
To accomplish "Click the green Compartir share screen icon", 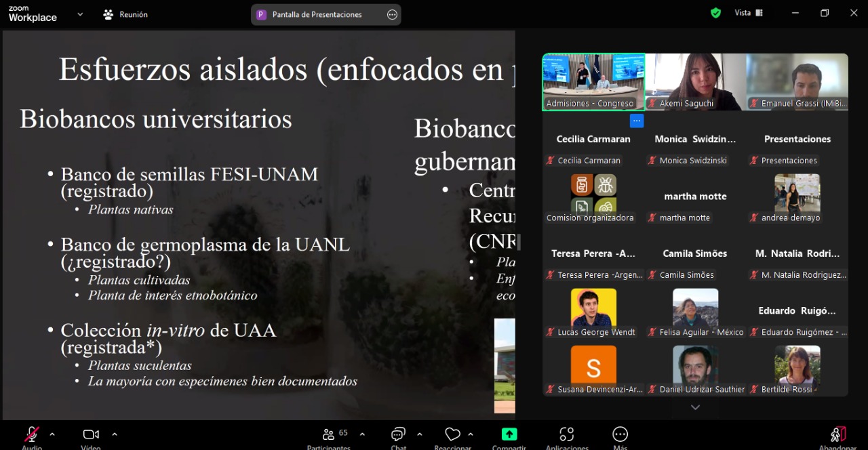I will [x=509, y=434].
